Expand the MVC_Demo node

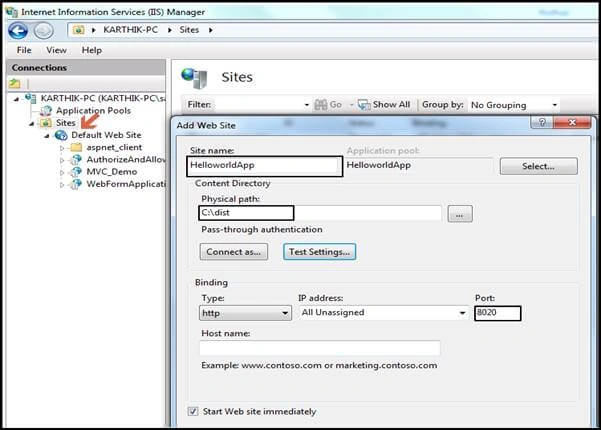coord(62,172)
